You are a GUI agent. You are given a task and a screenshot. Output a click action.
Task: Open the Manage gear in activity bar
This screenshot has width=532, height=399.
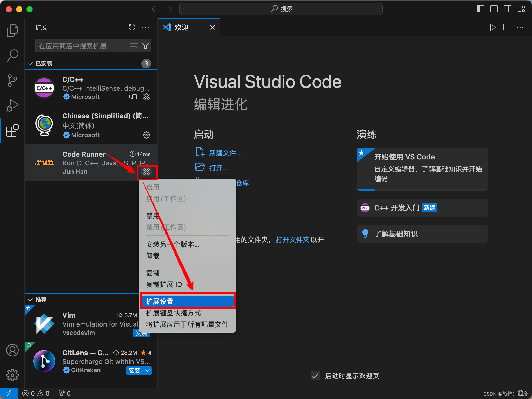click(12, 375)
